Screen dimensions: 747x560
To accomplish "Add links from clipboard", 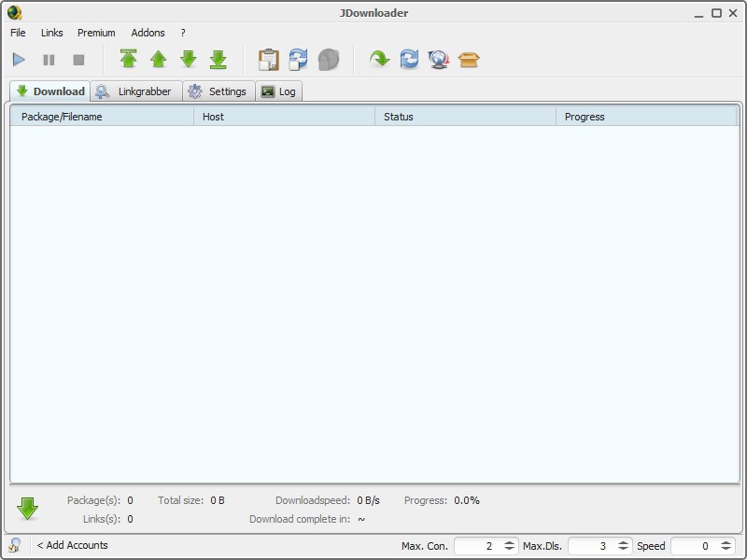I will pyautogui.click(x=268, y=59).
